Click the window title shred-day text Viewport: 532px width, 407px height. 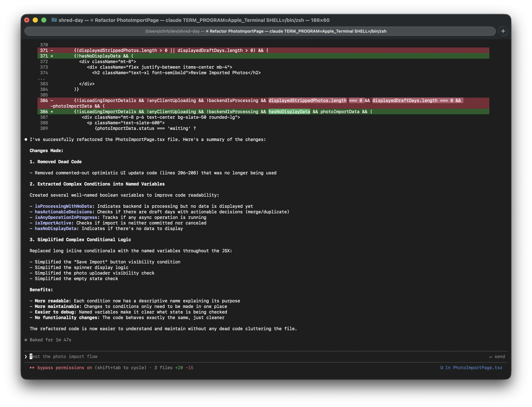[71, 20]
